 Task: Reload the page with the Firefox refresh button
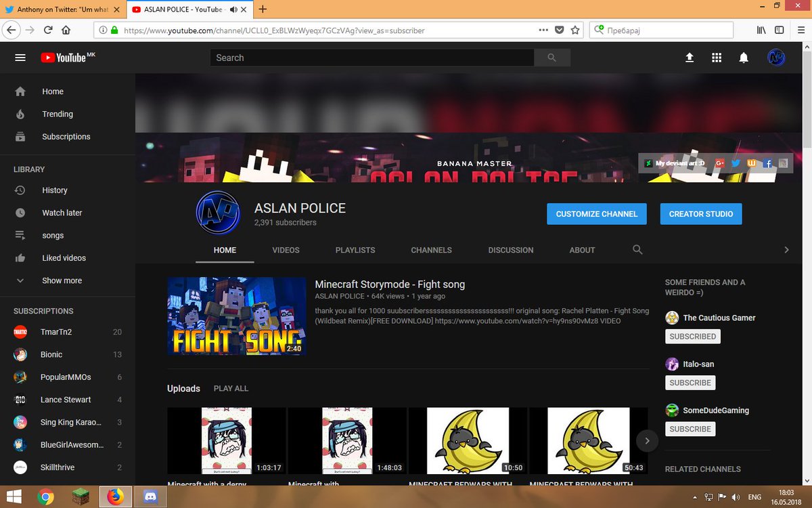click(x=48, y=30)
